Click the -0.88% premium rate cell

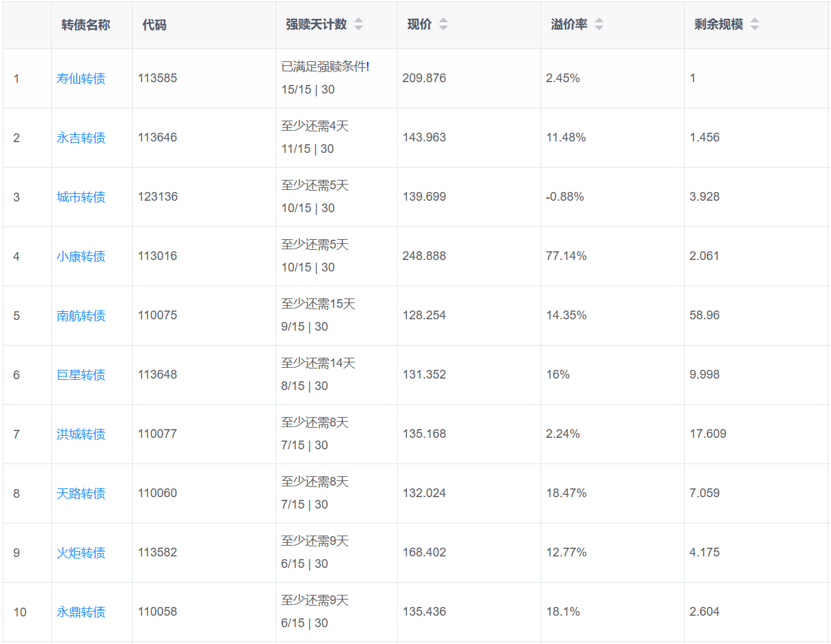pyautogui.click(x=565, y=197)
